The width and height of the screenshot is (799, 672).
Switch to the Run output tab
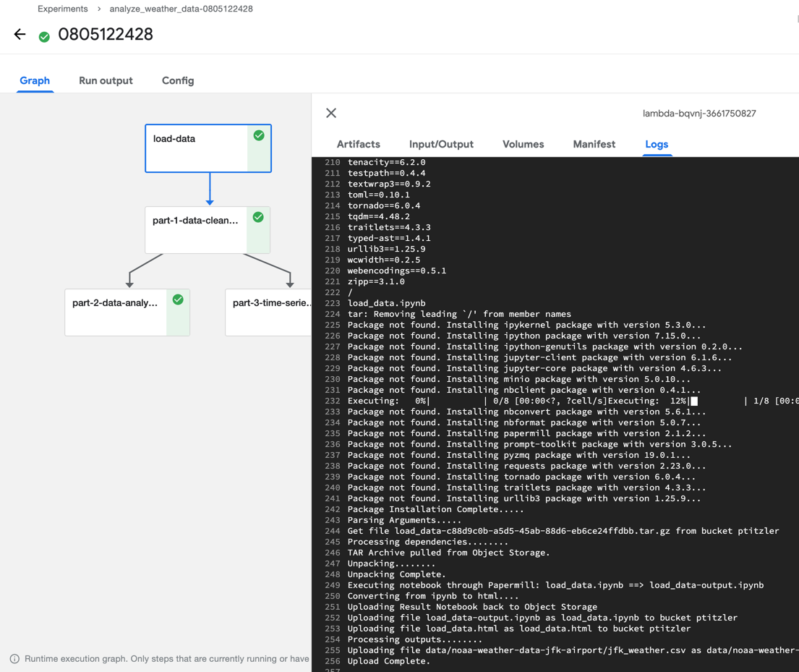106,80
